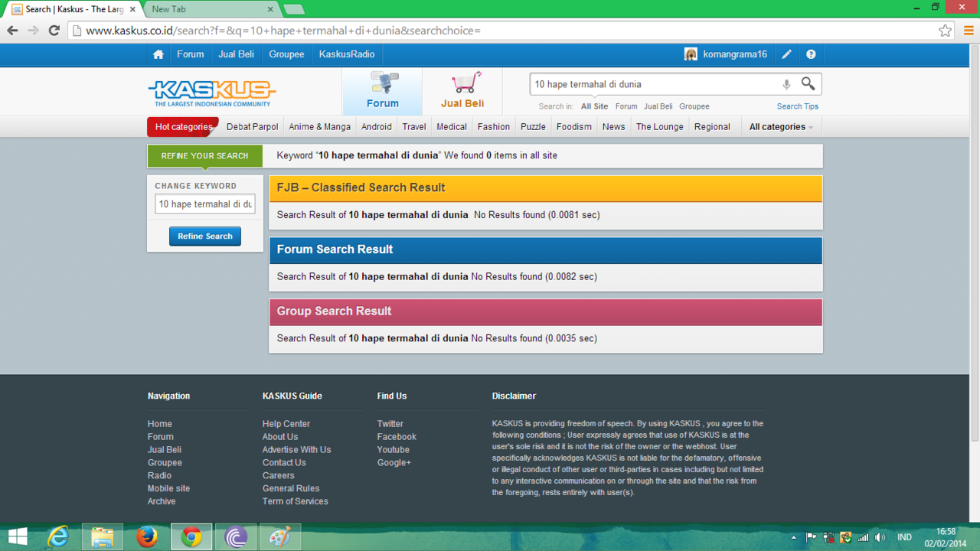Open the Fashion category
The width and height of the screenshot is (980, 551).
click(493, 127)
